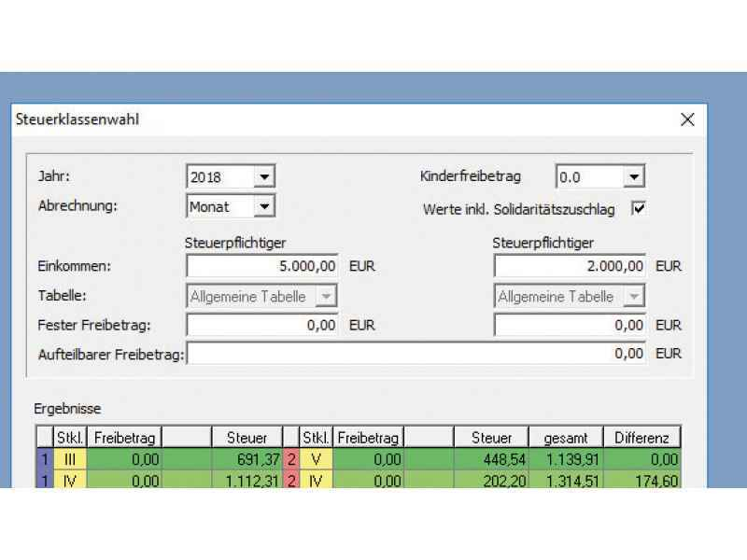The image size is (747, 560).
Task: Click the Steuer value 691,37
Action: click(241, 458)
